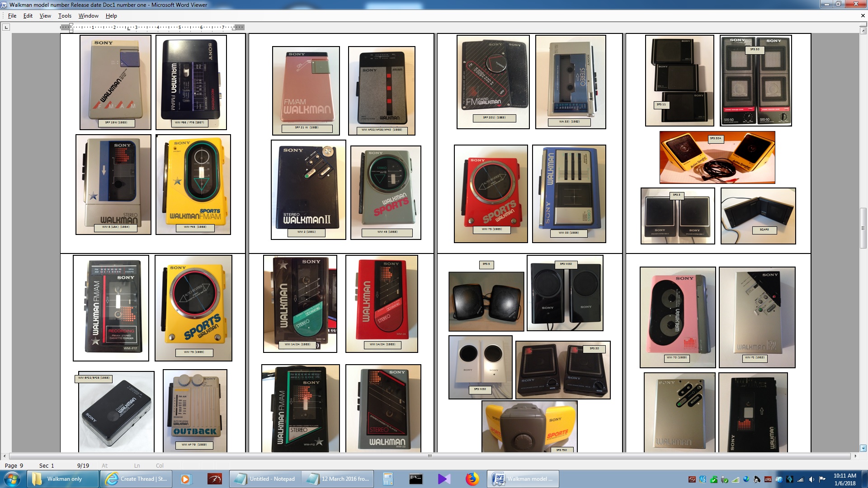Select the WM F66 / F76 Walkman FM/AM image

coord(191,82)
